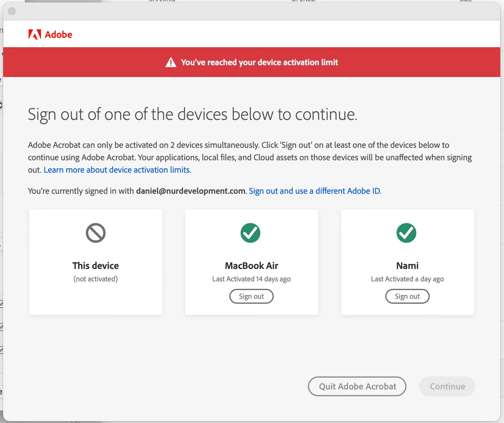This screenshot has width=504, height=423.
Task: Click the disabled Continue button
Action: click(x=447, y=386)
